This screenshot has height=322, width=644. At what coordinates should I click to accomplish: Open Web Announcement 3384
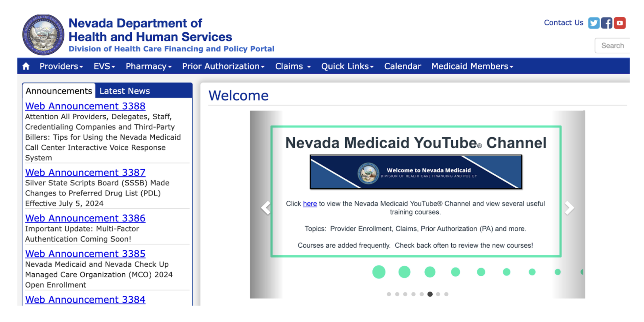point(85,299)
